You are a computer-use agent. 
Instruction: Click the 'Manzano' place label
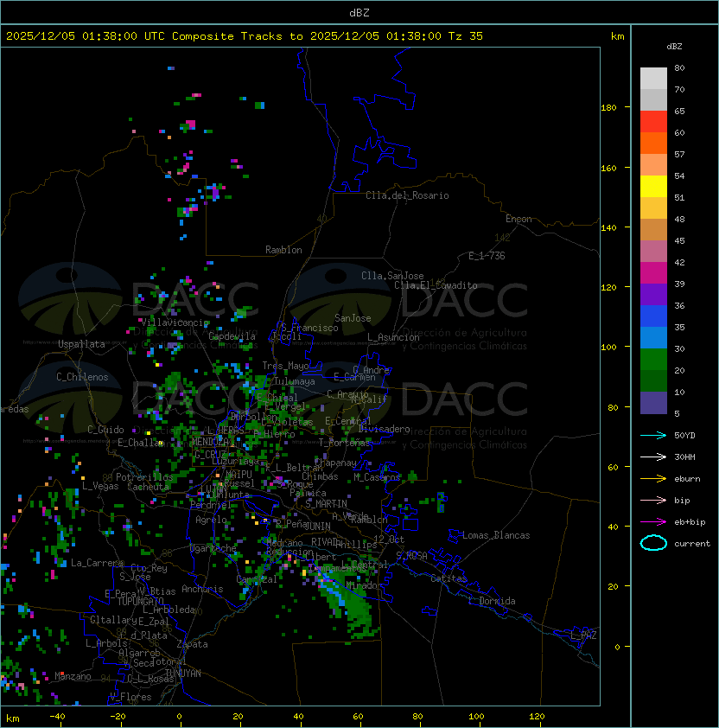pyautogui.click(x=73, y=676)
